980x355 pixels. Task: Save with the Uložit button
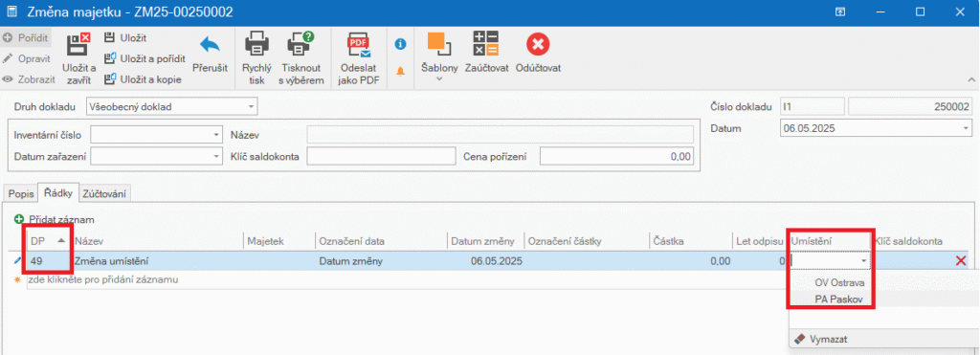[x=125, y=38]
